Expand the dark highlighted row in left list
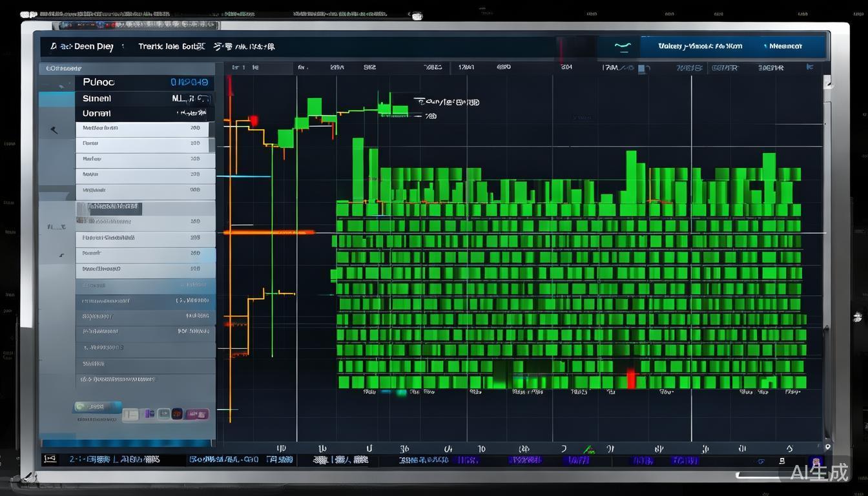Viewport: 868px width, 496px height. [x=110, y=208]
